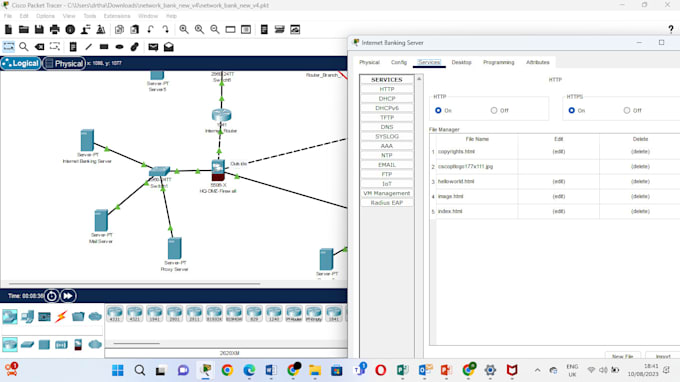Print the workspace using the printer icon
The width and height of the screenshot is (680, 382).
click(55, 29)
